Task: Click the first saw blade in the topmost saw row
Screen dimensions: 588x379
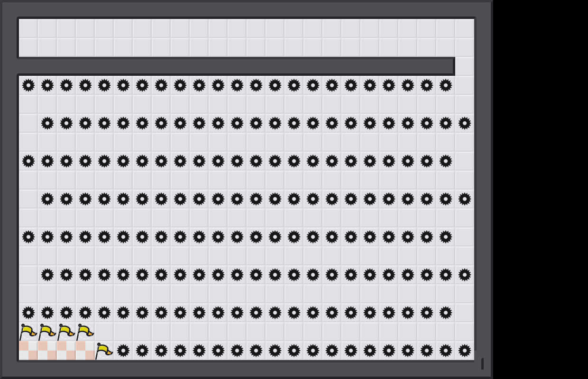Action: tap(28, 85)
